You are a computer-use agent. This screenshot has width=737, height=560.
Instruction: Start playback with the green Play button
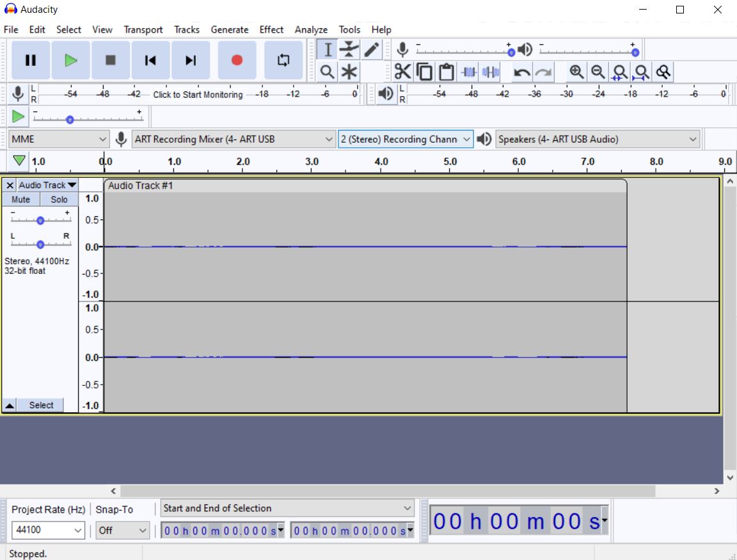tap(70, 60)
